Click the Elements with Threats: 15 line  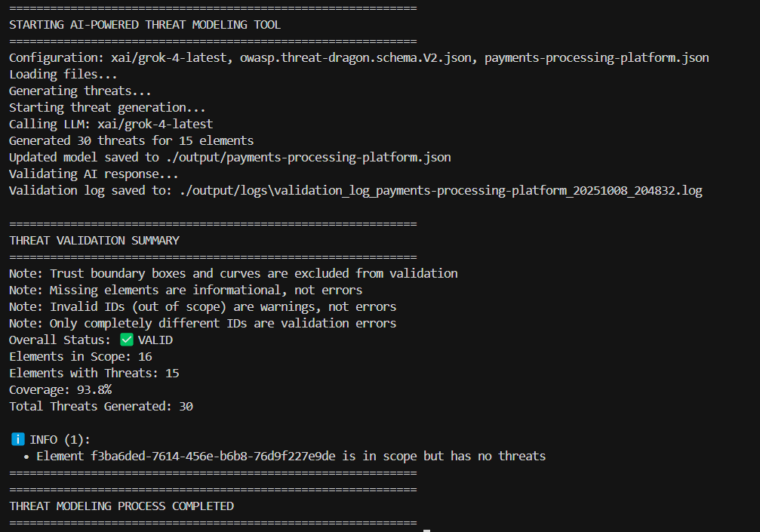[x=94, y=373]
